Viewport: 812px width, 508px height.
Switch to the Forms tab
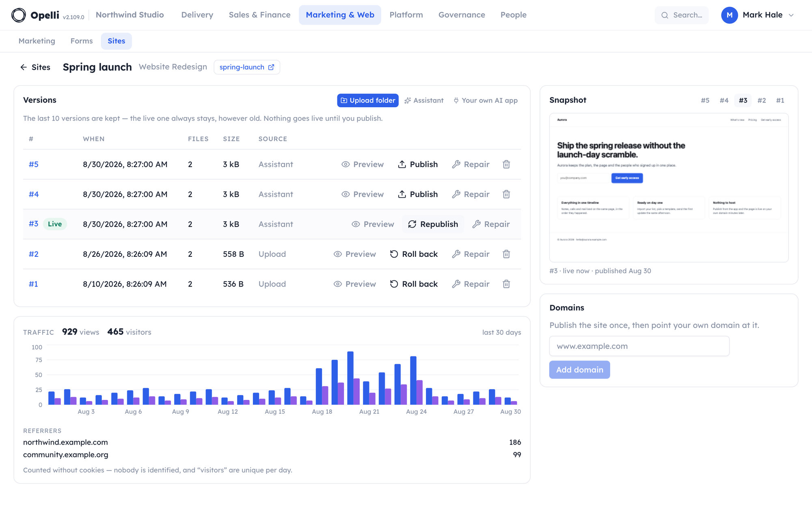82,41
